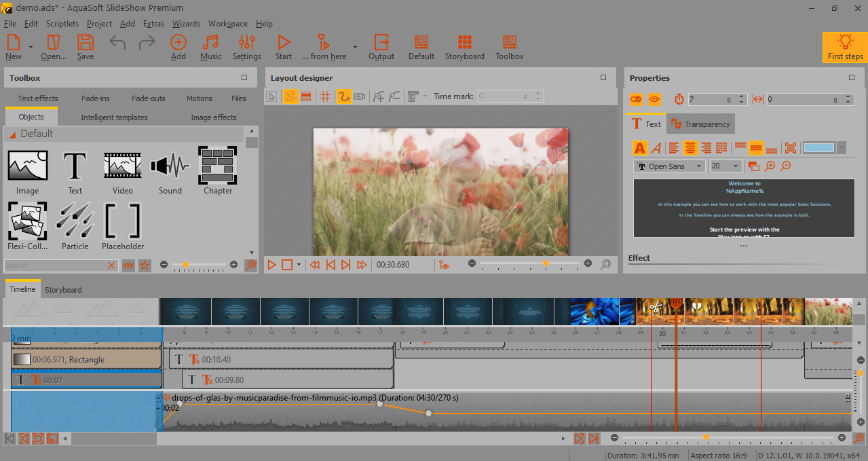Screen dimensions: 868x461
Task: Select the Image object in Toolbox
Action: click(x=28, y=172)
